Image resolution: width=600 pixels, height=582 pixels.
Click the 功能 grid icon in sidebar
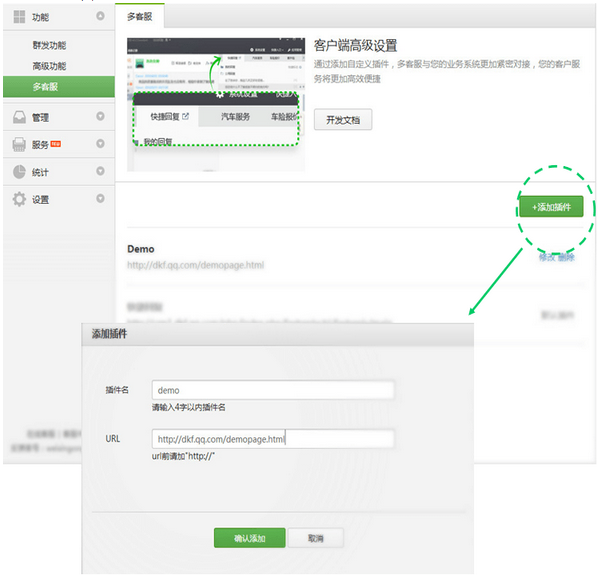click(19, 17)
